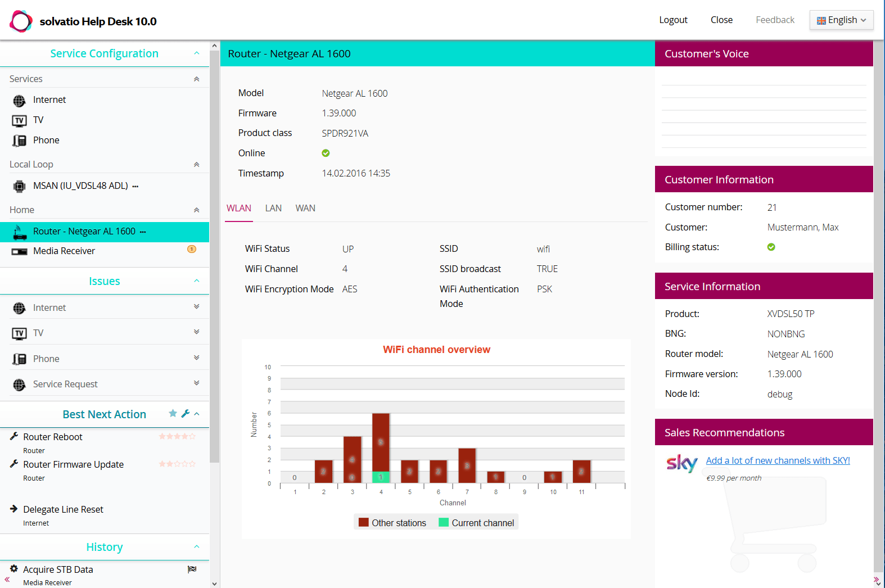
Task: Click the Media Receiver device icon
Action: coord(19,251)
